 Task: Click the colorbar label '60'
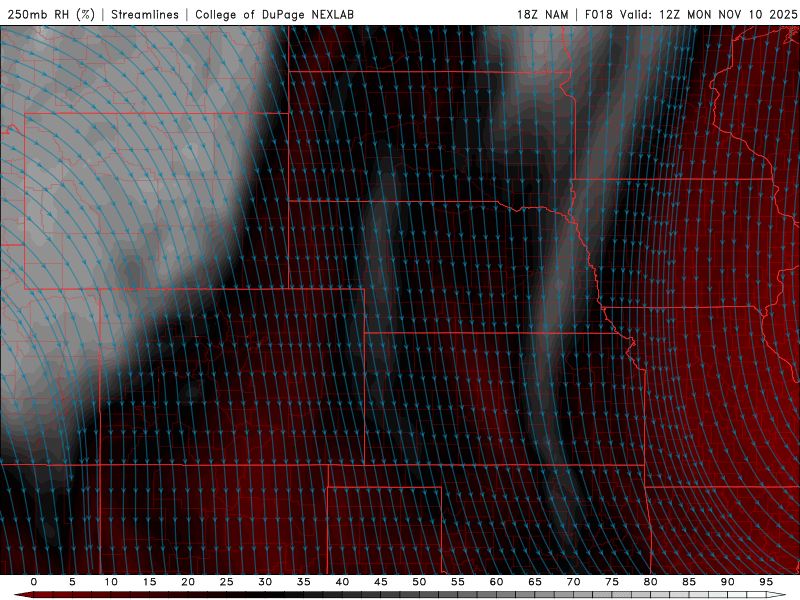496,582
